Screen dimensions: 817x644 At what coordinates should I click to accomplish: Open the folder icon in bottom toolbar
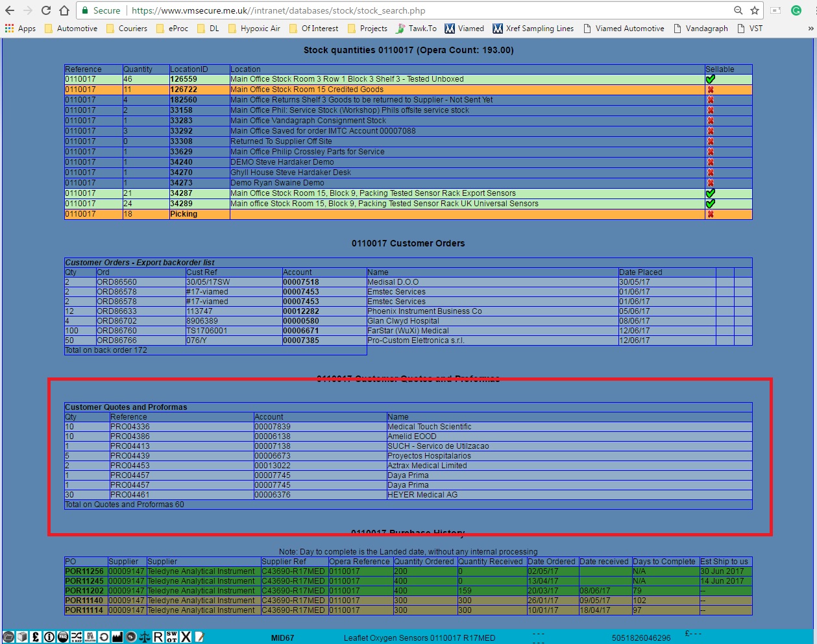click(x=8, y=637)
